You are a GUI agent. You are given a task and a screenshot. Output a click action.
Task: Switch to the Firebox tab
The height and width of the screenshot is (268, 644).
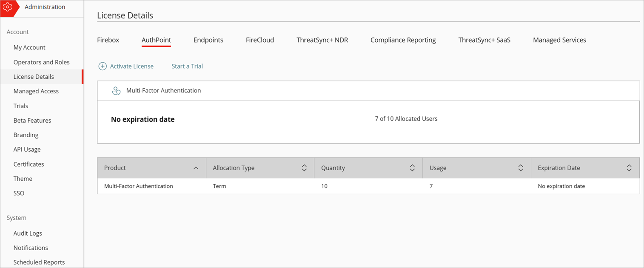pyautogui.click(x=108, y=40)
